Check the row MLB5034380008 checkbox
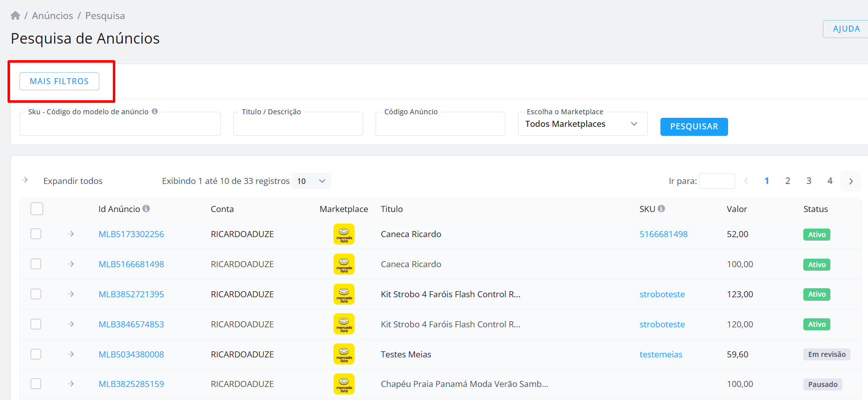 (36, 354)
